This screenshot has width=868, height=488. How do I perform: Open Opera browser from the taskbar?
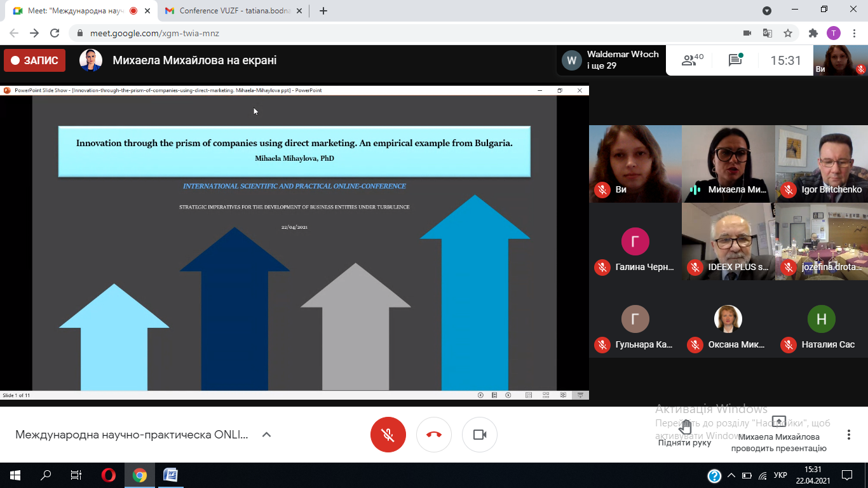(109, 475)
